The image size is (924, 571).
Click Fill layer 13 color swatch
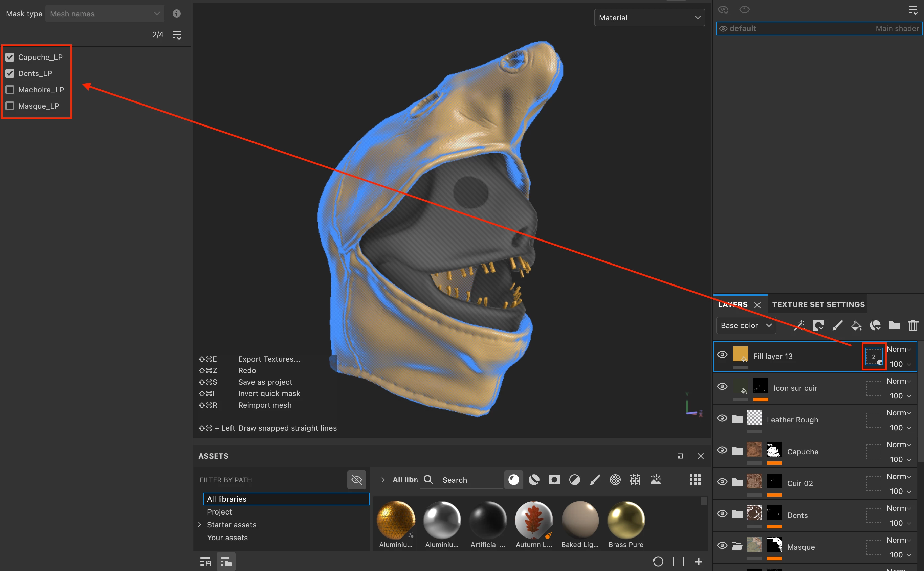pyautogui.click(x=740, y=354)
